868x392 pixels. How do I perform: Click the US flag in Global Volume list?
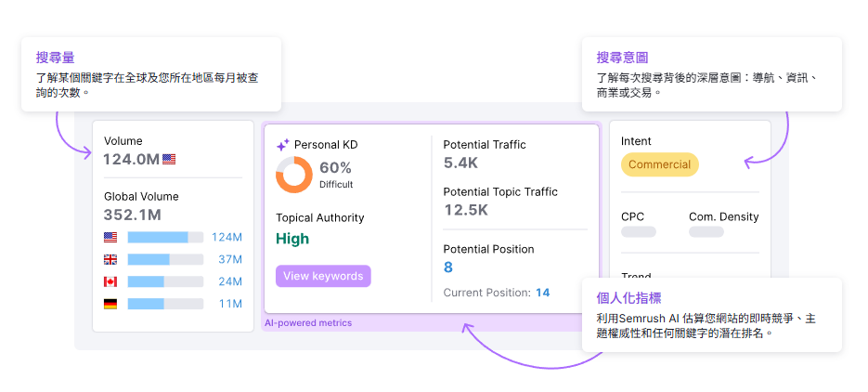click(x=110, y=238)
